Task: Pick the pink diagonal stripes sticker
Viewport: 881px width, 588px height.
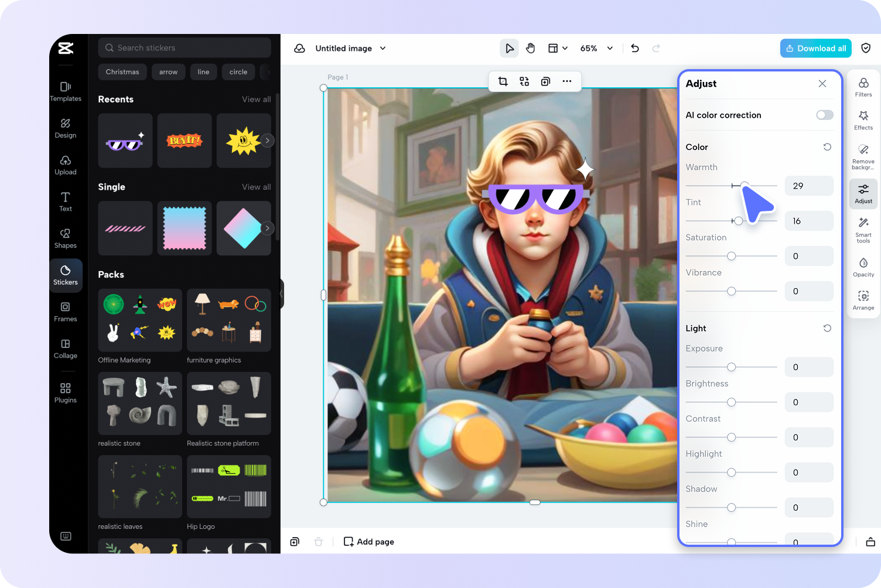Action: coord(125,228)
